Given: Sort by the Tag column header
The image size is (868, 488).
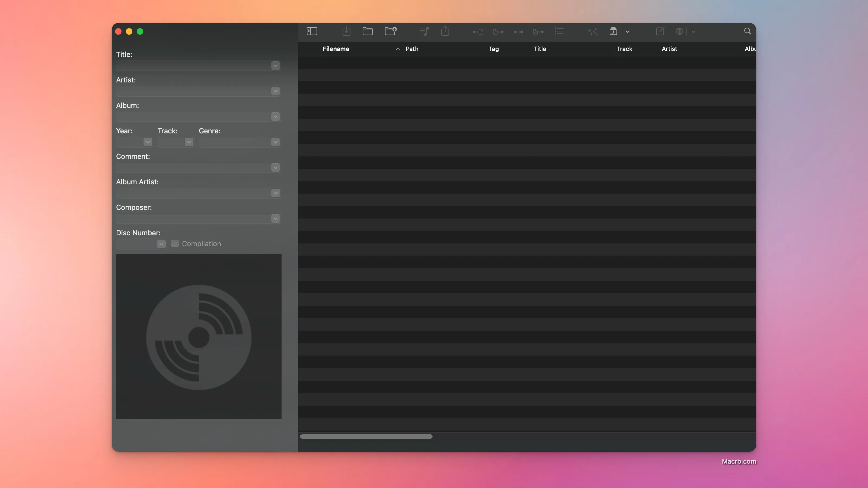Looking at the screenshot, I should (509, 49).
